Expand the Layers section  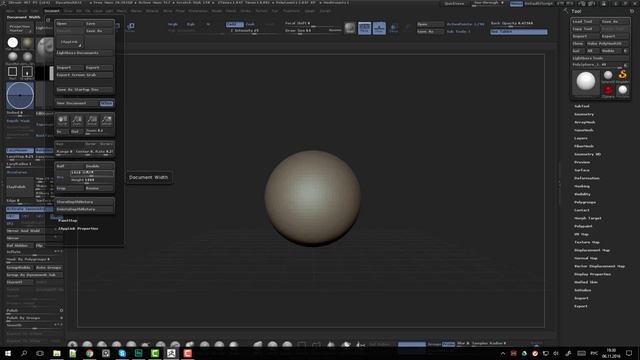(580, 138)
